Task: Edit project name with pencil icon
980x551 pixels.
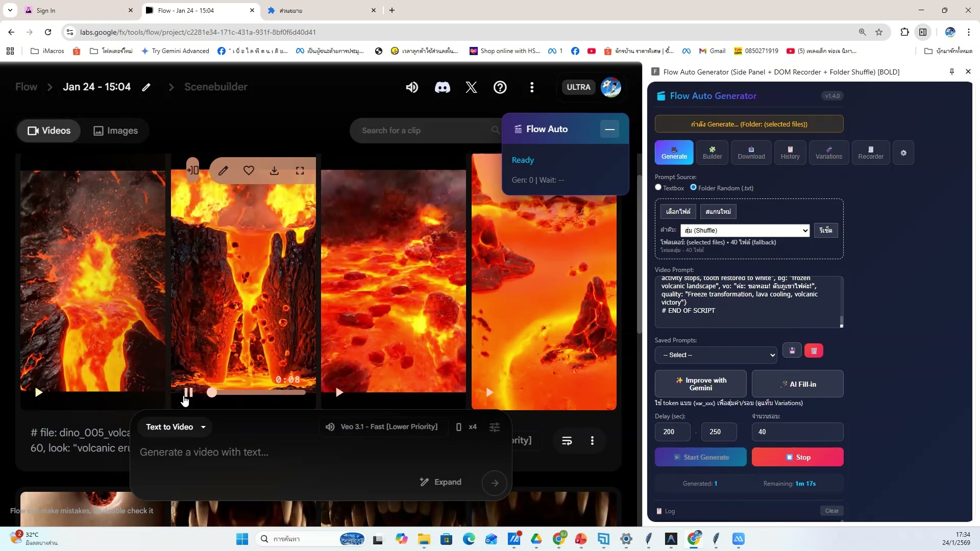Action: (x=146, y=87)
